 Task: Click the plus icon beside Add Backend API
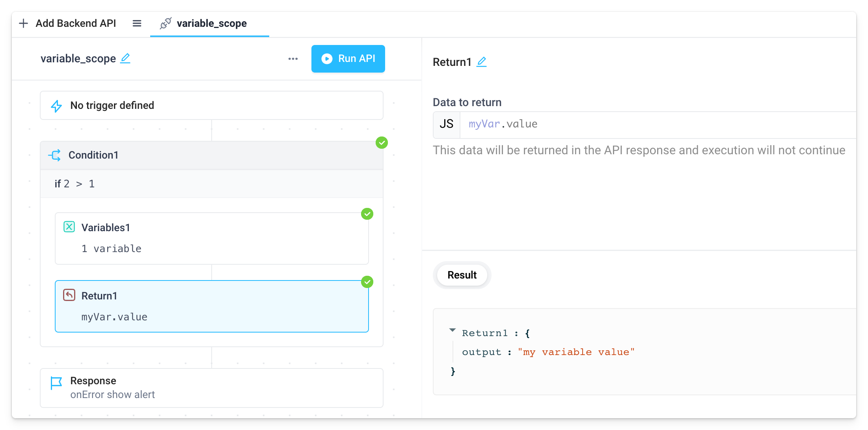click(x=24, y=23)
